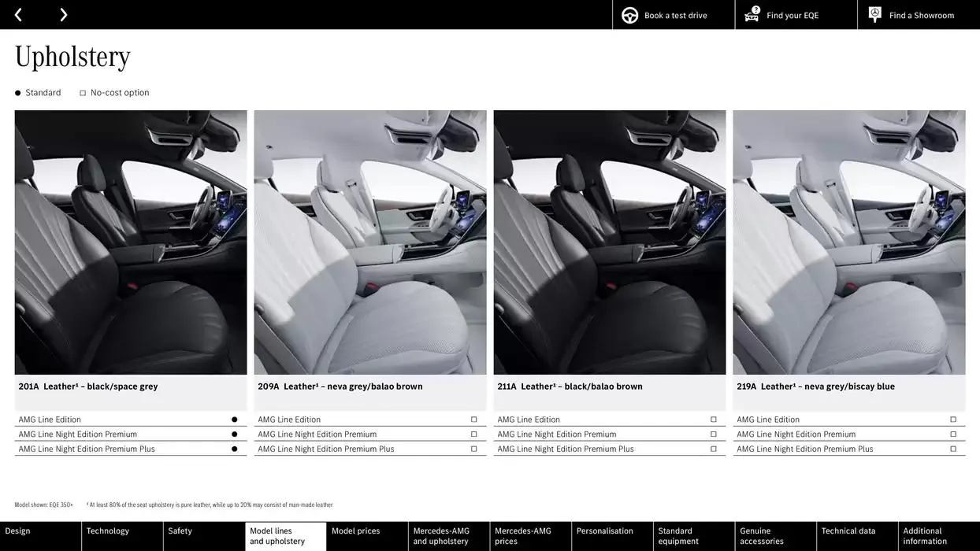The image size is (980, 551).
Task: Click 'AMG Line Edition' text under 201A
Action: (50, 420)
